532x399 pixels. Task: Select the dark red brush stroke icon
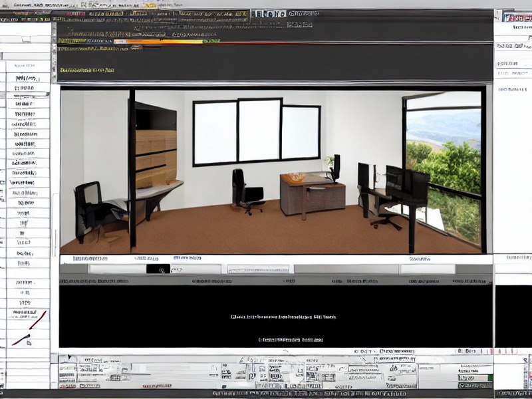coord(21,339)
